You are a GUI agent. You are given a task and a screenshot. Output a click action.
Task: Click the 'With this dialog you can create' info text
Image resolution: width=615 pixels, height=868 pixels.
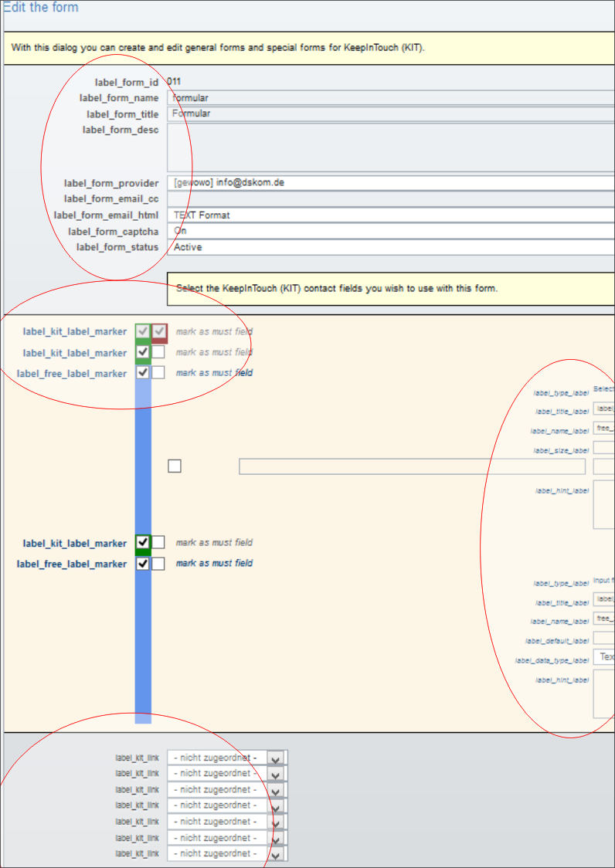point(218,48)
